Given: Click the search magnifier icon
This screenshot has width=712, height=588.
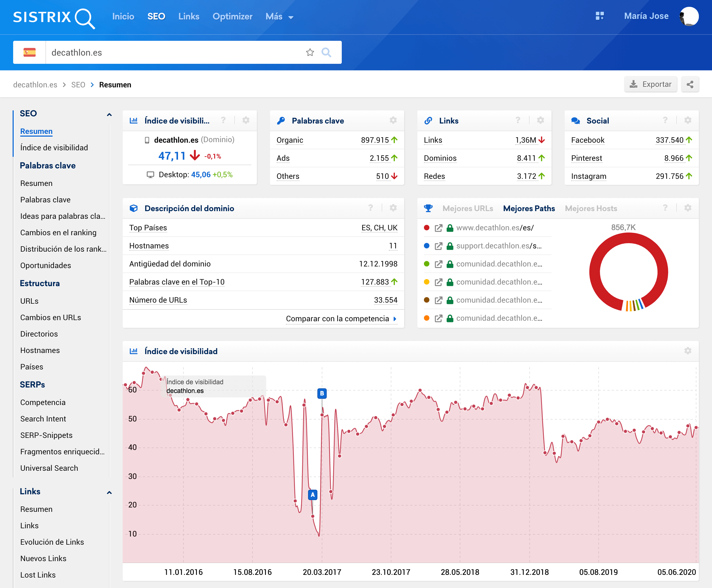Looking at the screenshot, I should (x=326, y=53).
